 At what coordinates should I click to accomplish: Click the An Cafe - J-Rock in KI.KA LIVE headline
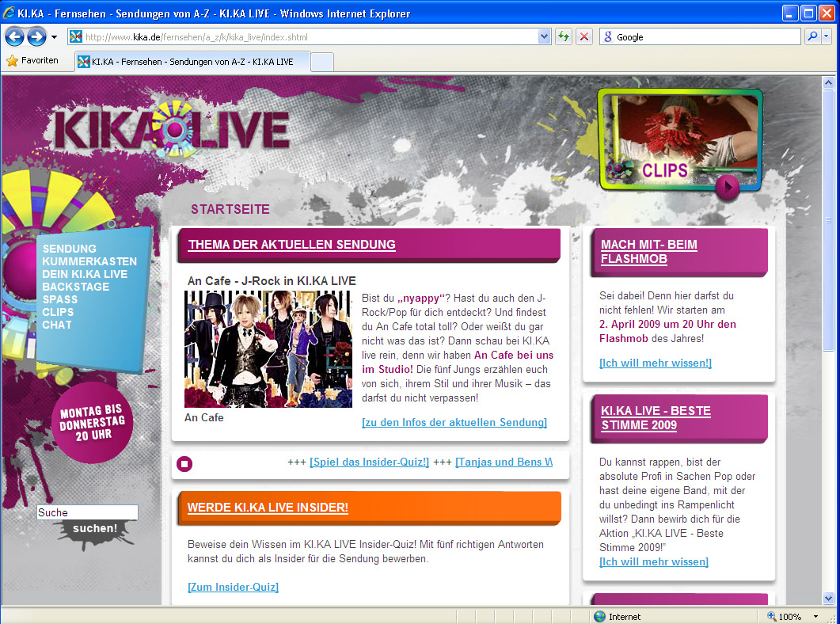click(272, 280)
